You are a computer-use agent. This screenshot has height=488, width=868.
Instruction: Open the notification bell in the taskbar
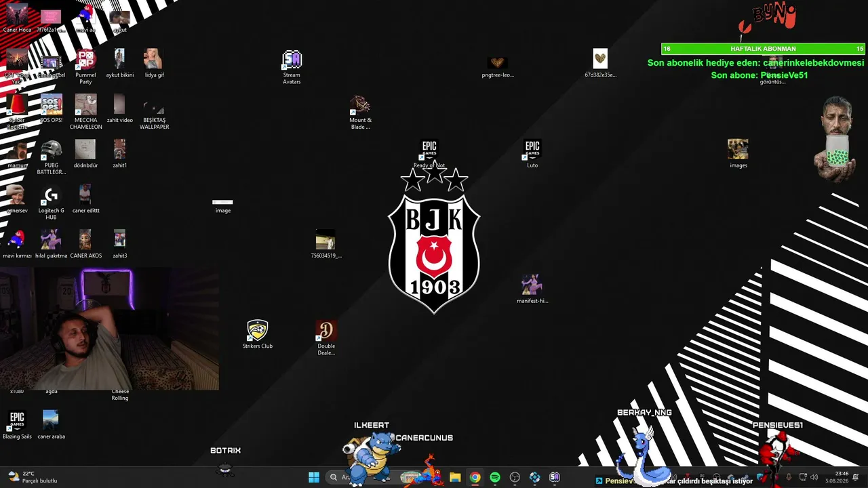[856, 477]
